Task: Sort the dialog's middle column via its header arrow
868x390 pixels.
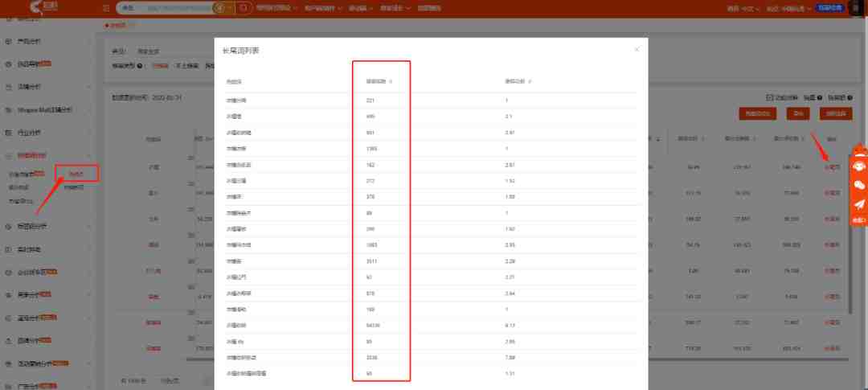Action: click(391, 81)
